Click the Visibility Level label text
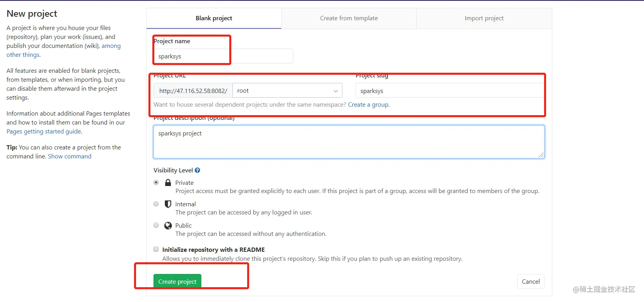The image size is (644, 302). pyautogui.click(x=173, y=170)
